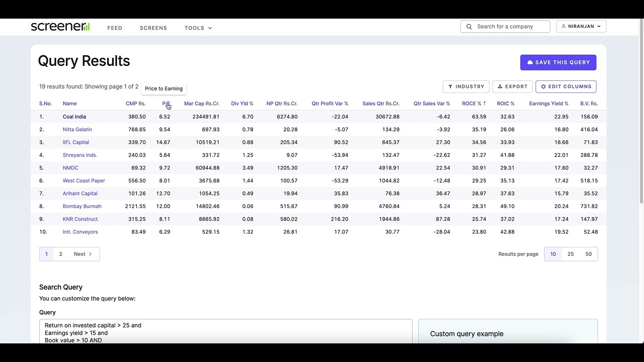
Task: Click the Custom query example heading
Action: [x=467, y=334]
